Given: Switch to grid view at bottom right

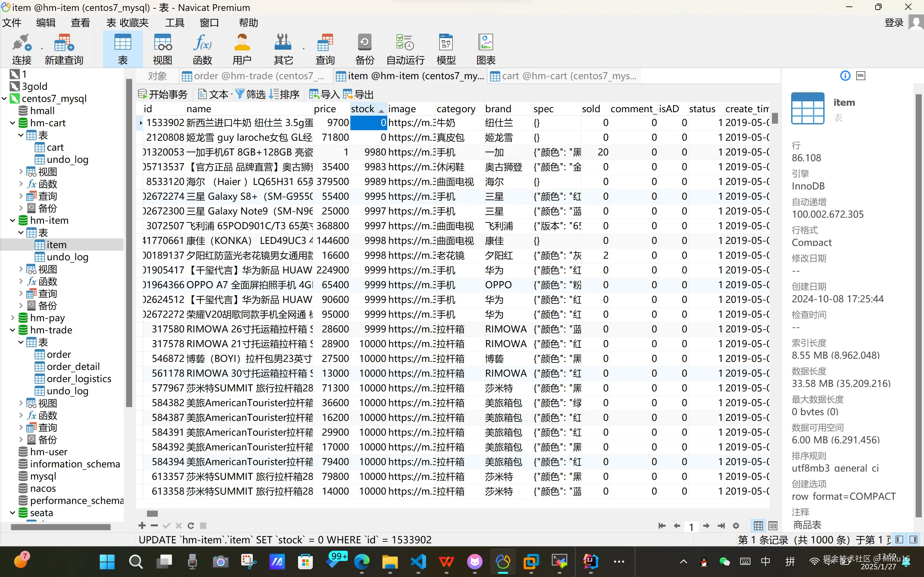Looking at the screenshot, I should [758, 526].
